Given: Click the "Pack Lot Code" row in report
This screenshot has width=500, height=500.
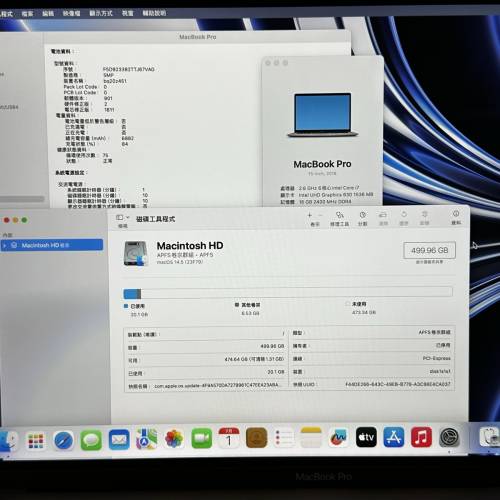Looking at the screenshot, I should point(85,87).
